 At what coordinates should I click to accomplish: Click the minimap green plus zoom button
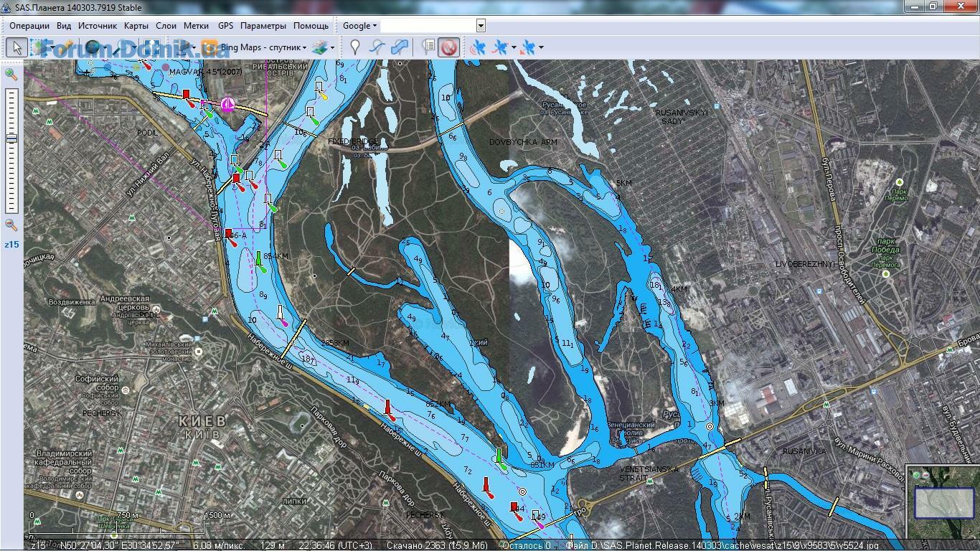coord(916,475)
